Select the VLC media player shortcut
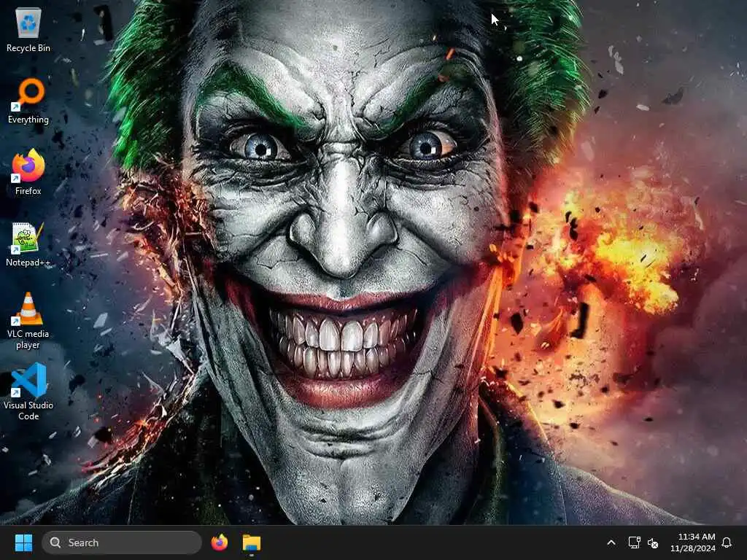 pos(28,320)
